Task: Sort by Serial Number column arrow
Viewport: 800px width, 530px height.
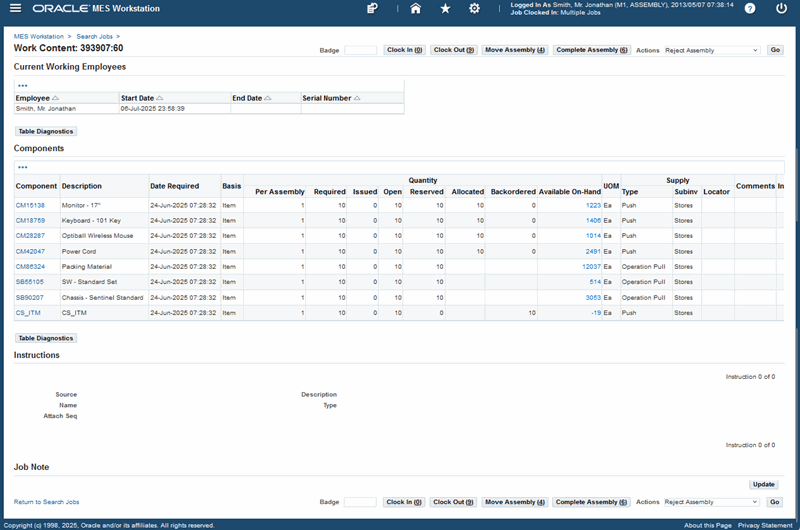Action: [x=357, y=98]
